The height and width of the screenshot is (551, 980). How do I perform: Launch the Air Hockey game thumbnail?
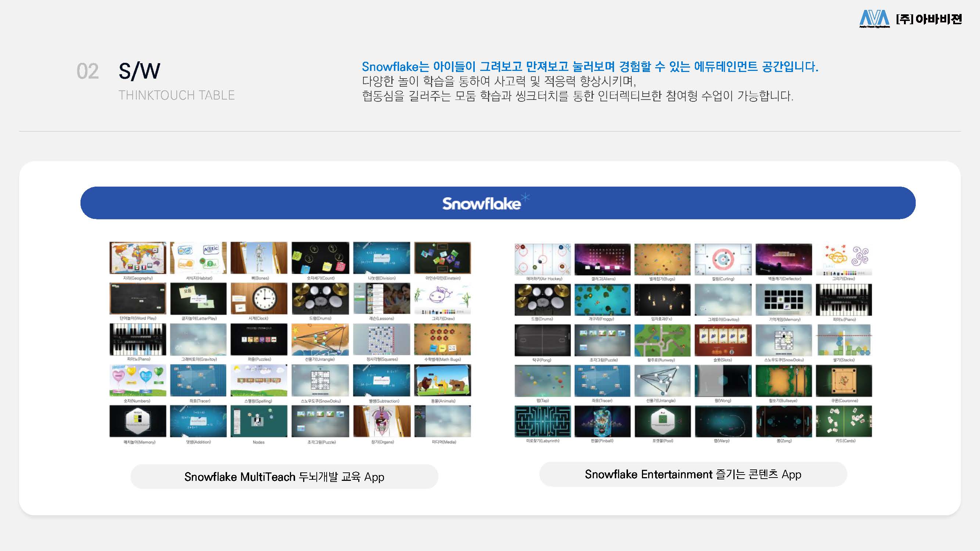coord(542,259)
